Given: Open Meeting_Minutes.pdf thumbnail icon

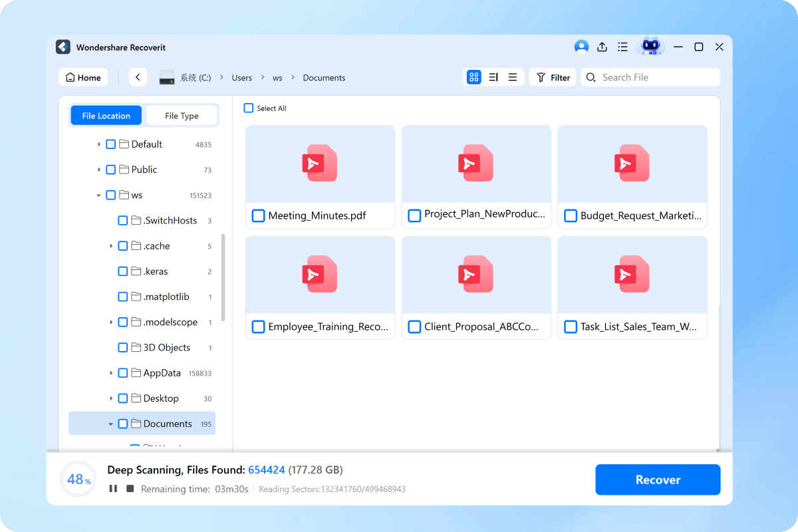Looking at the screenshot, I should pyautogui.click(x=320, y=164).
